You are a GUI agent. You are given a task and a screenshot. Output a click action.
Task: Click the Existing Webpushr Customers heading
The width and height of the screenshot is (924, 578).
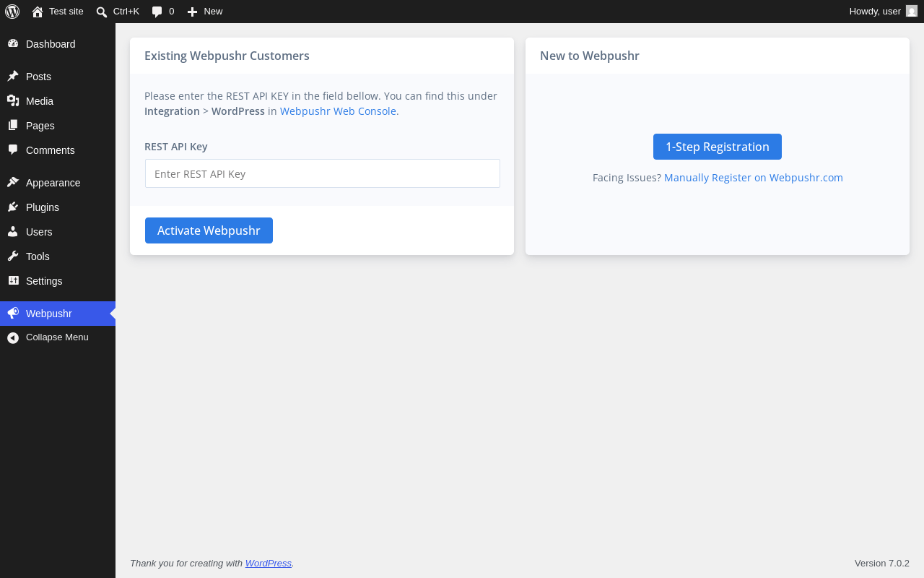click(x=227, y=56)
